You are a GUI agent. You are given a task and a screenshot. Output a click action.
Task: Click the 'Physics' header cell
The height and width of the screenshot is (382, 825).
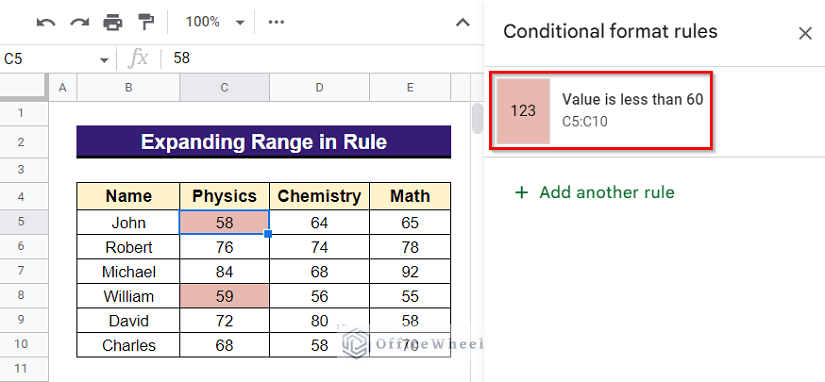point(224,196)
